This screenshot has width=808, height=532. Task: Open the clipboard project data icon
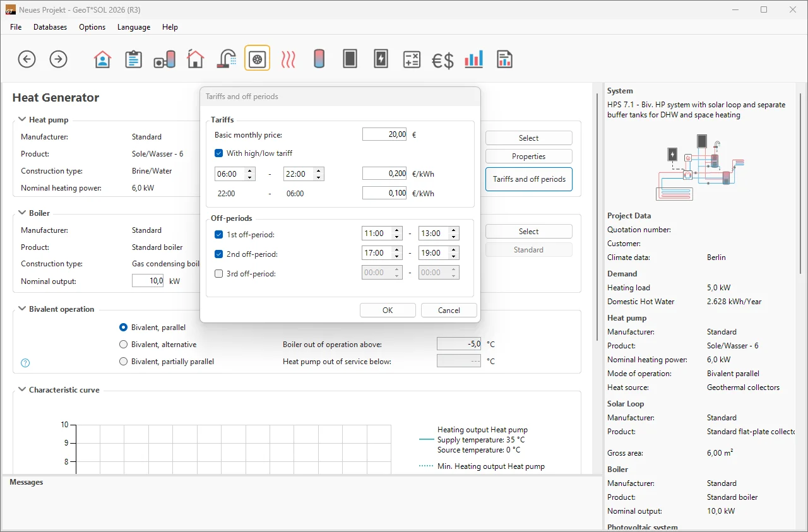click(x=133, y=59)
